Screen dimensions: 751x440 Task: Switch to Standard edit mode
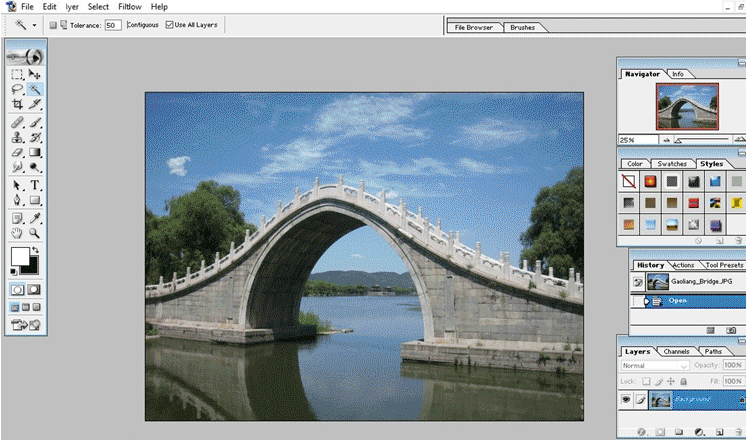(17, 290)
